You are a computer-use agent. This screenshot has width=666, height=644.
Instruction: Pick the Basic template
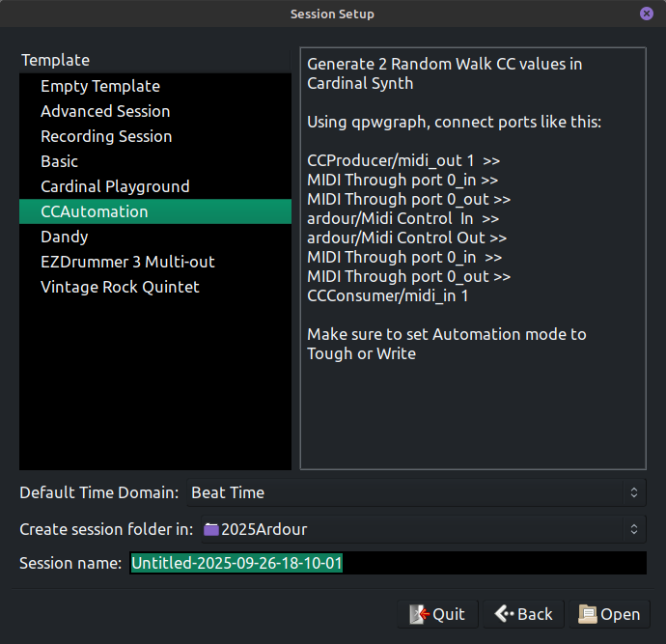click(x=60, y=161)
